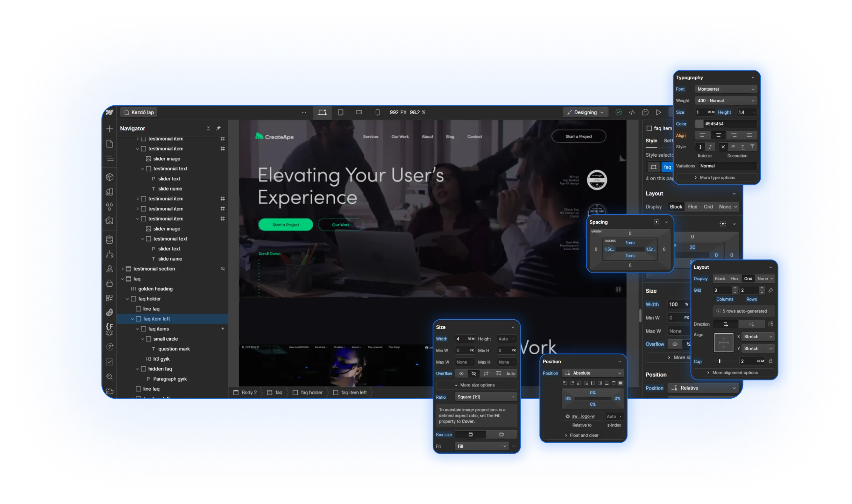
Task: Collapse the faq holder tree node
Action: click(127, 299)
